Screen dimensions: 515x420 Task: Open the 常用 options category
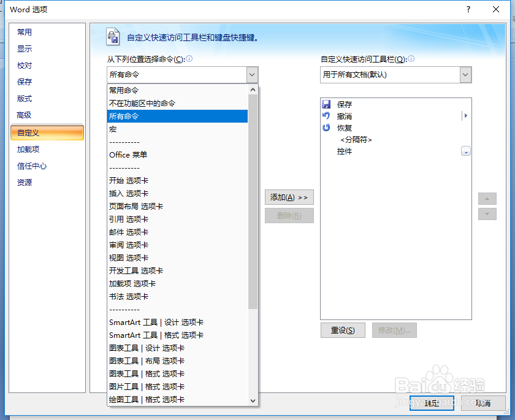point(47,32)
